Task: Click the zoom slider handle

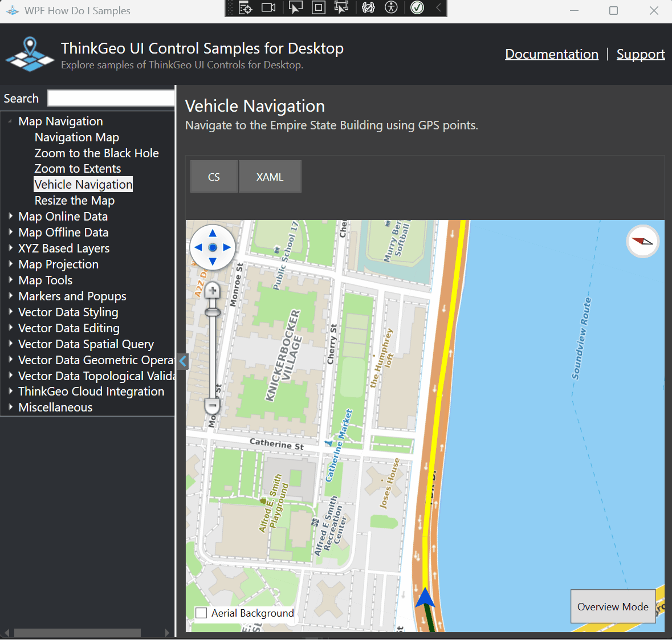Action: pos(213,312)
